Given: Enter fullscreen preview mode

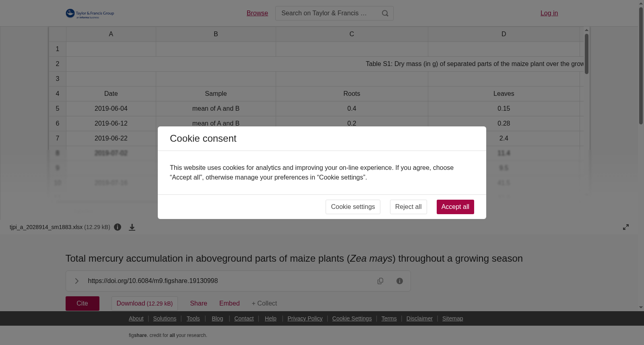Looking at the screenshot, I should [x=626, y=227].
